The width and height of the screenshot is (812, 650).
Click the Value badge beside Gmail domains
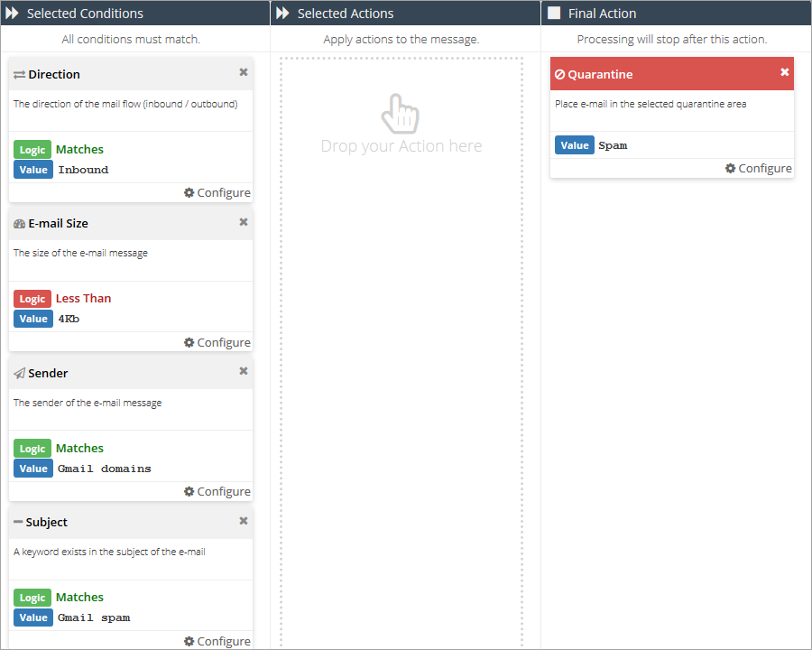(x=33, y=469)
